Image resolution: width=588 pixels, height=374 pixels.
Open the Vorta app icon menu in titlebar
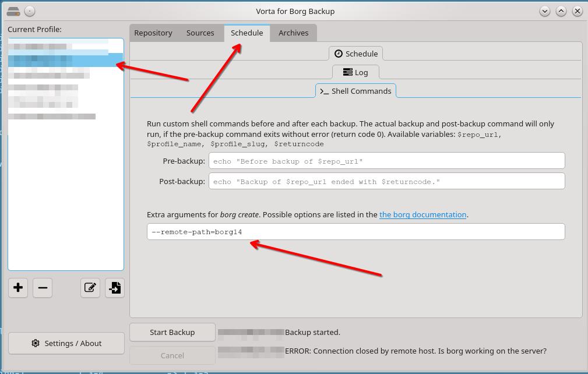click(x=13, y=11)
